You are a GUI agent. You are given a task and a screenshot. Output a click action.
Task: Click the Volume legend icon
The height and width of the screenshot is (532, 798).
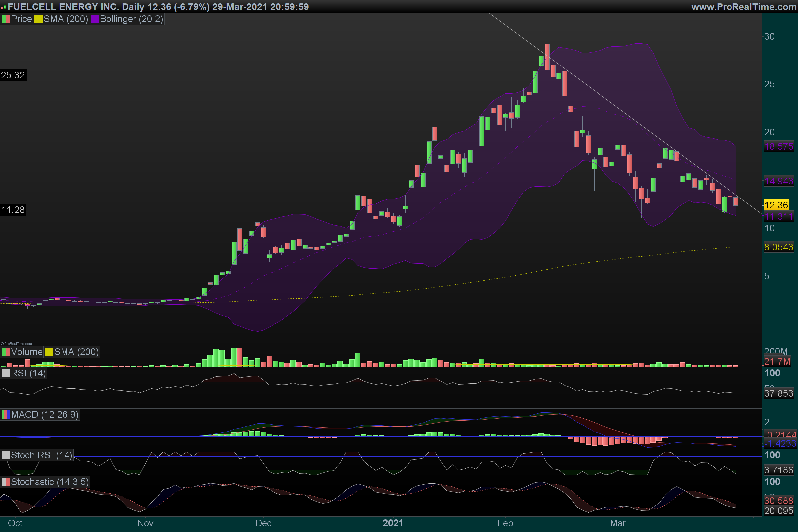[6, 352]
